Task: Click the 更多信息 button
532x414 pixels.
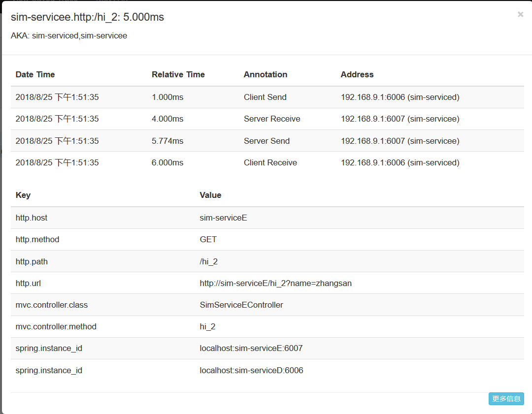Action: click(506, 399)
